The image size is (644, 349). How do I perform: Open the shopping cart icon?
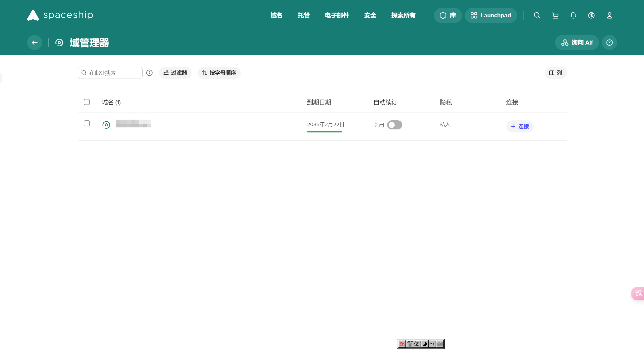coord(555,15)
